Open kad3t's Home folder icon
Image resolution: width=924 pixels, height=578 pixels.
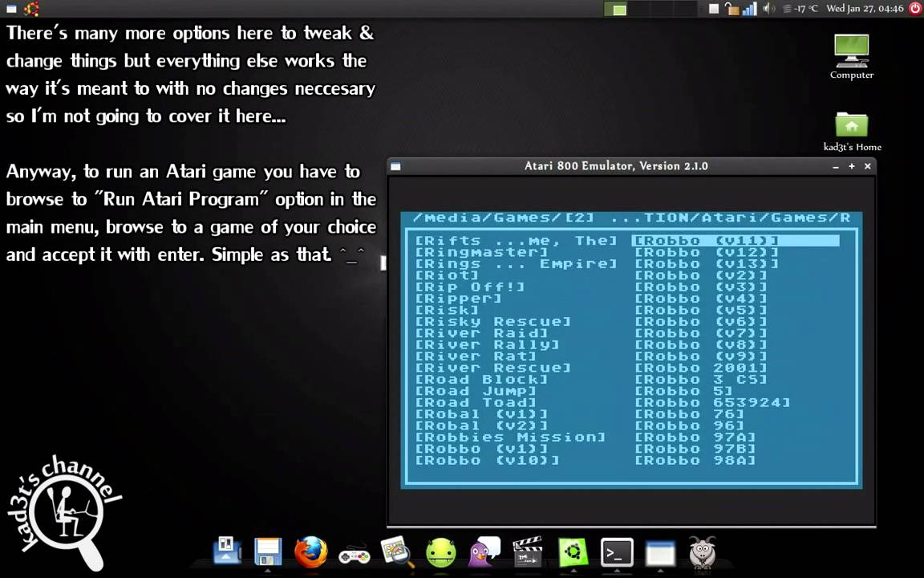852,132
